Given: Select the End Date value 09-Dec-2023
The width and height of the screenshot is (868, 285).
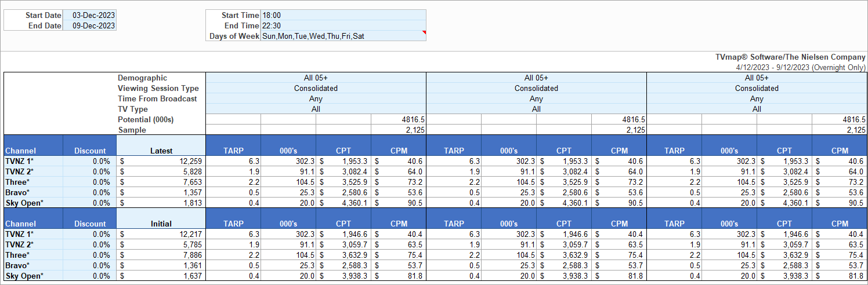Looking at the screenshot, I should pos(90,25).
